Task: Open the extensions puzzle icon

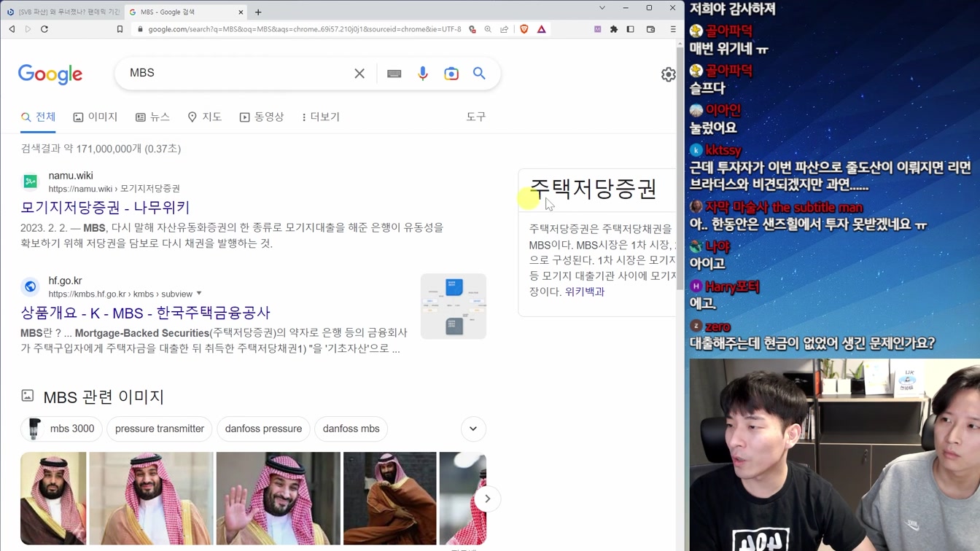Action: click(x=614, y=29)
